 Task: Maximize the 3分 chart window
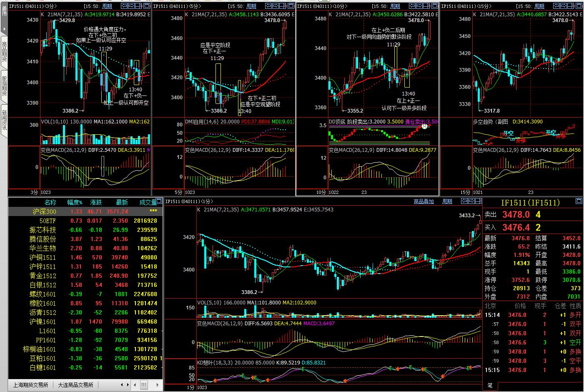(x=147, y=6)
